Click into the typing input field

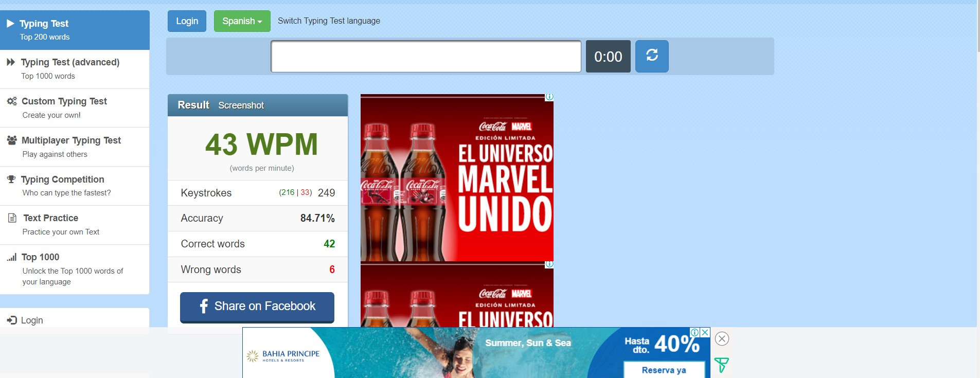tap(426, 56)
